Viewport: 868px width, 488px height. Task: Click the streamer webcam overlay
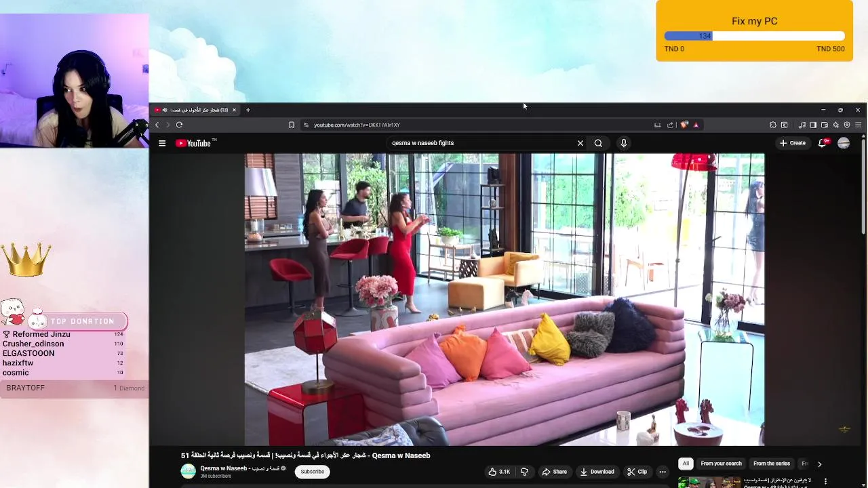click(74, 81)
